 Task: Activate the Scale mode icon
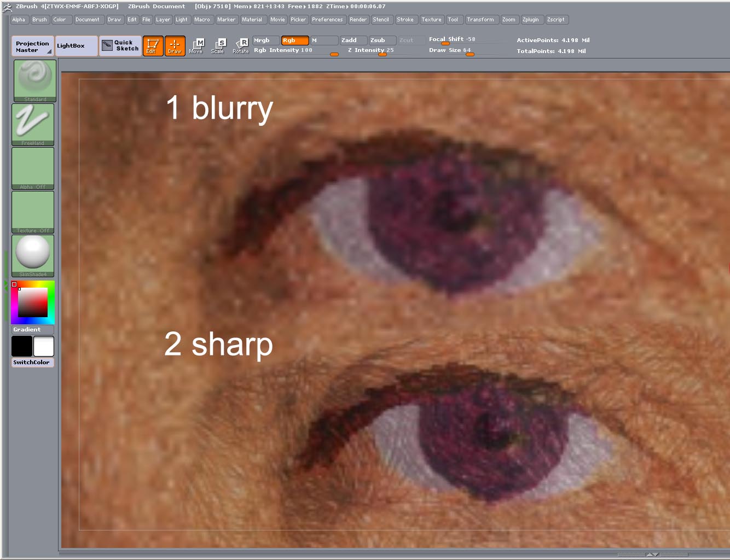click(x=217, y=45)
